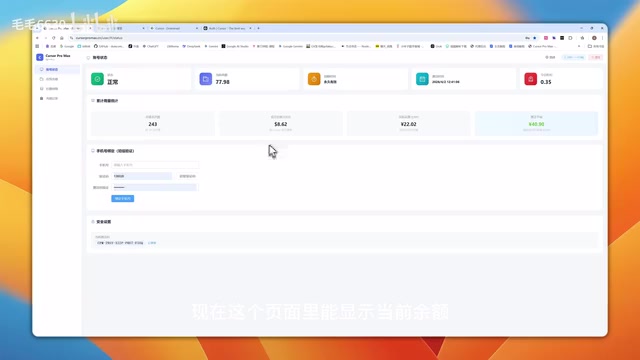This screenshot has height=360, width=640.
Task: Reload the page with the refresh icon
Action: (x=53, y=38)
